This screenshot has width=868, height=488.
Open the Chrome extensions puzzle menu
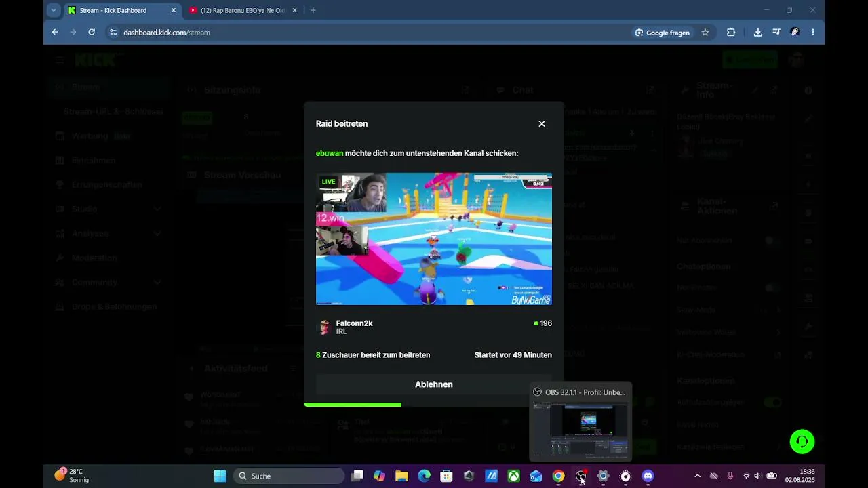731,32
